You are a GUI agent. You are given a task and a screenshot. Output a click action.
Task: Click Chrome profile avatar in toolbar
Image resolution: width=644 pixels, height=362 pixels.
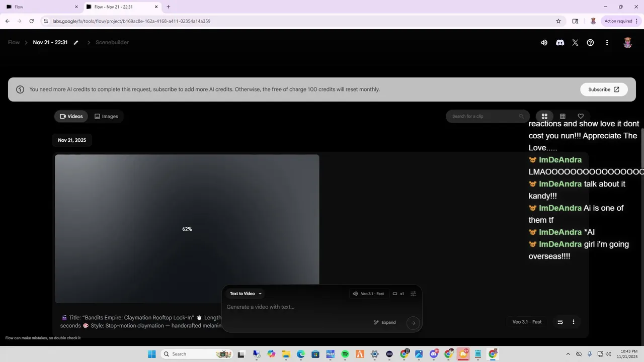tap(593, 21)
